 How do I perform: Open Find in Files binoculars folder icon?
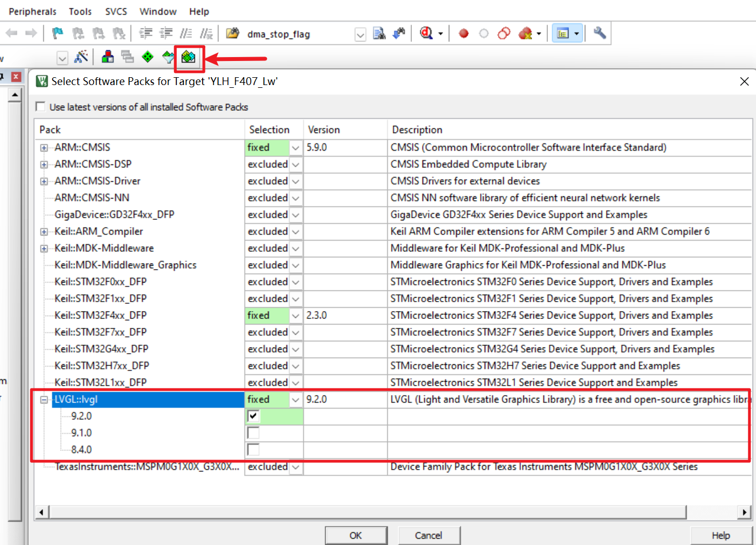coord(232,34)
